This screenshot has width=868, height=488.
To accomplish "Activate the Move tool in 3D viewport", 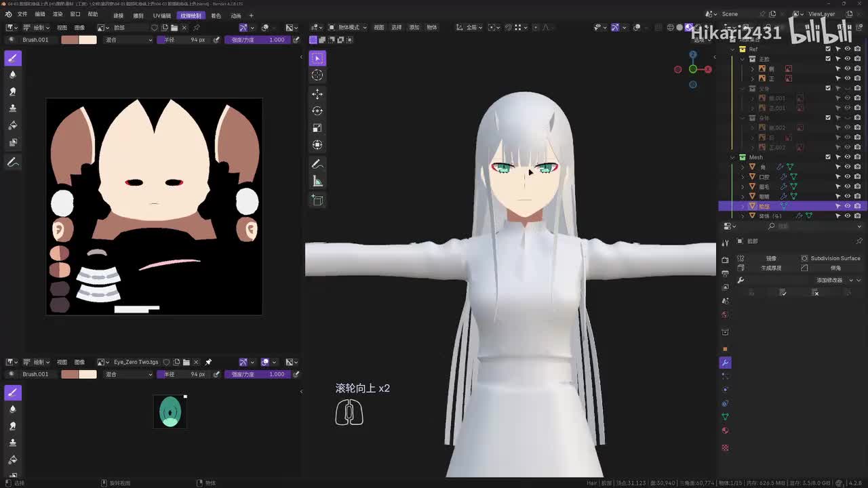I will click(317, 94).
